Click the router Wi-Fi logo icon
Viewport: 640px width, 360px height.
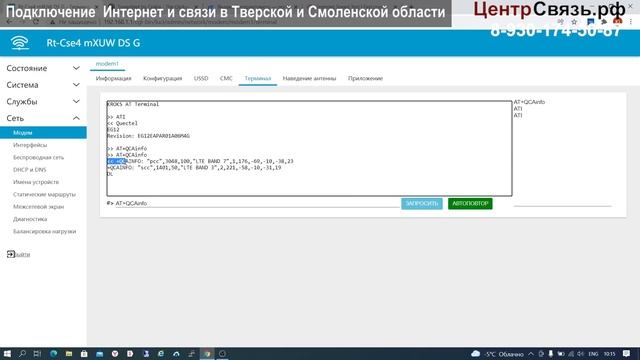tap(20, 42)
